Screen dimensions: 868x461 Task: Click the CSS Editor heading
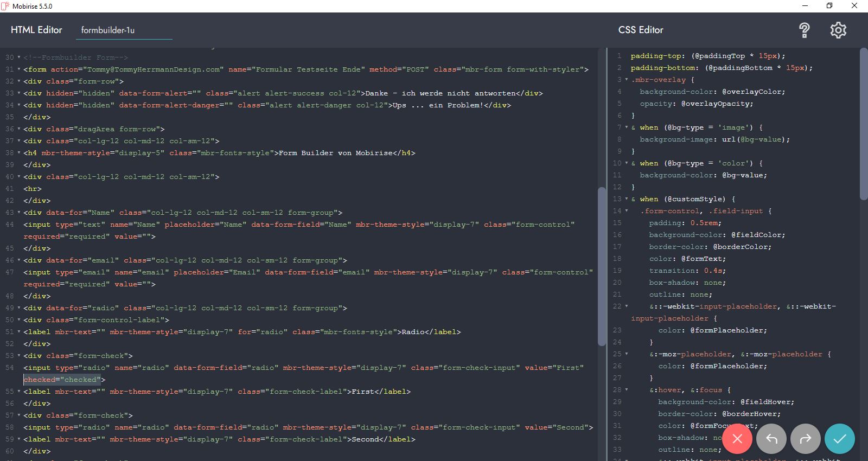point(641,30)
